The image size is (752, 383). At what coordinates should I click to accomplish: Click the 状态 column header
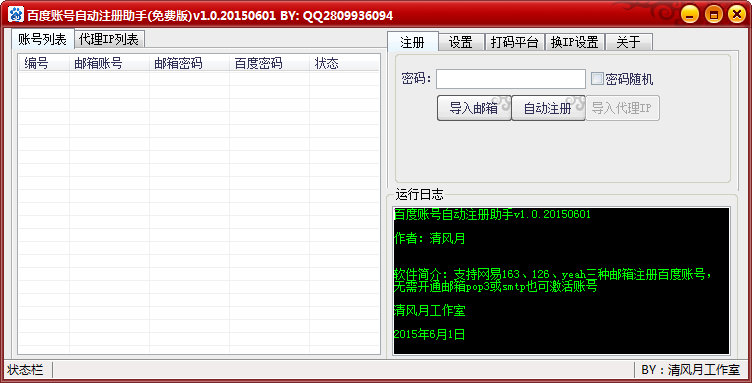click(x=344, y=63)
